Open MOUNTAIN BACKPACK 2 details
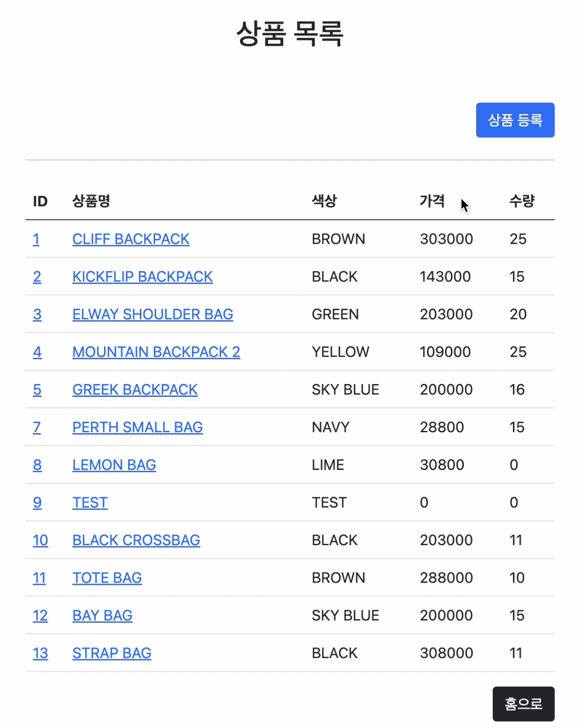Image resolution: width=584 pixels, height=728 pixels. [156, 352]
